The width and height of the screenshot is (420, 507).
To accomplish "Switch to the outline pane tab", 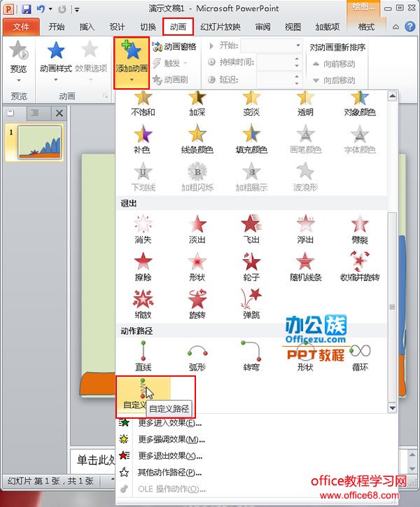I will click(34, 113).
